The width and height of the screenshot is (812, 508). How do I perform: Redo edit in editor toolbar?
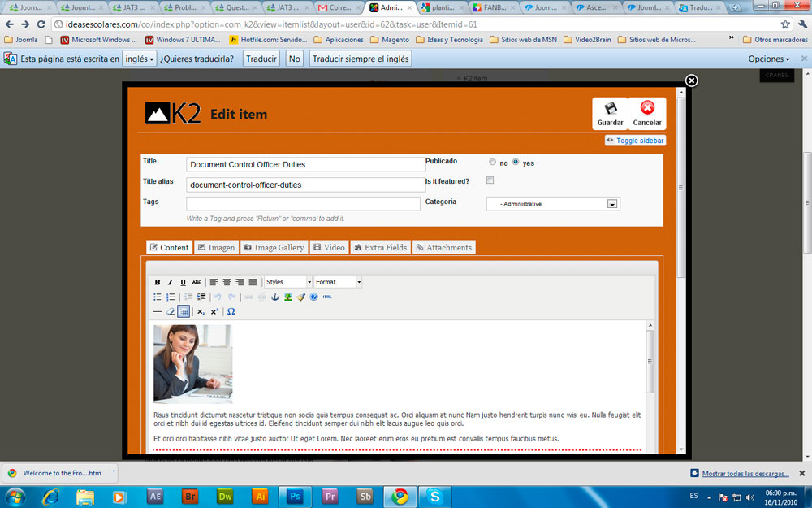pyautogui.click(x=231, y=297)
